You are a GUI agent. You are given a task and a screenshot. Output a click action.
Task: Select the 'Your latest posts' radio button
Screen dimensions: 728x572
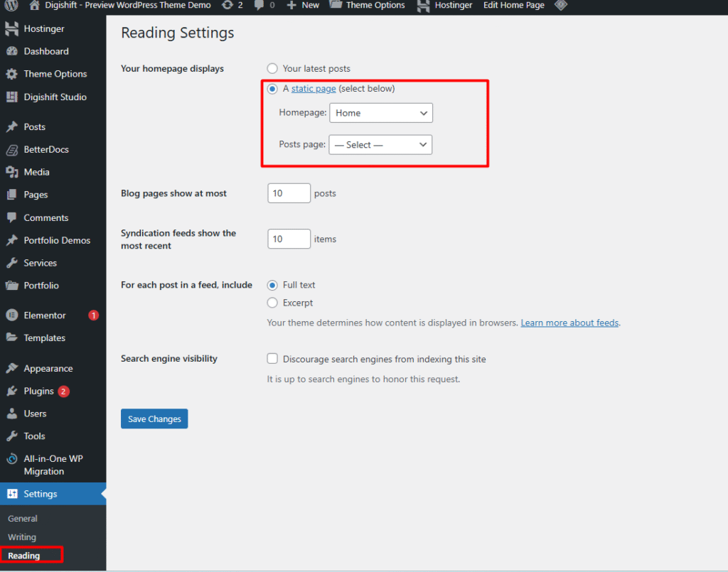coord(272,69)
